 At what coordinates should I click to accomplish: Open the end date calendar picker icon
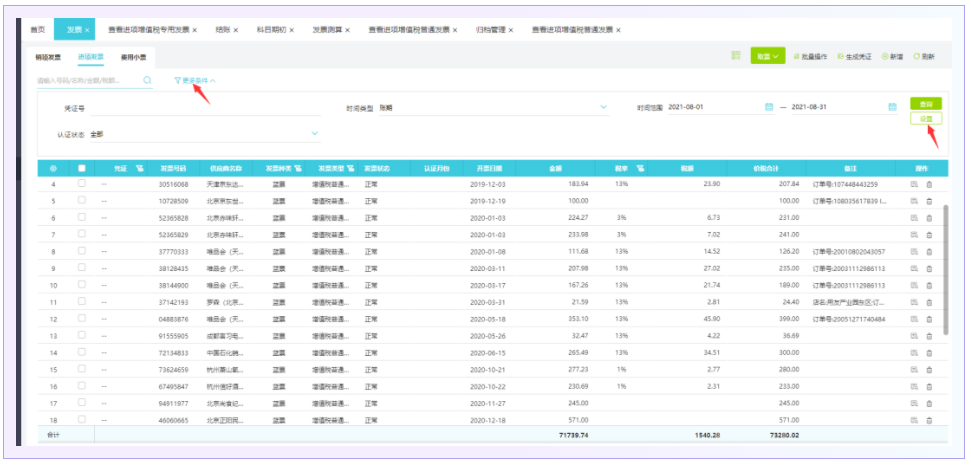[x=892, y=107]
